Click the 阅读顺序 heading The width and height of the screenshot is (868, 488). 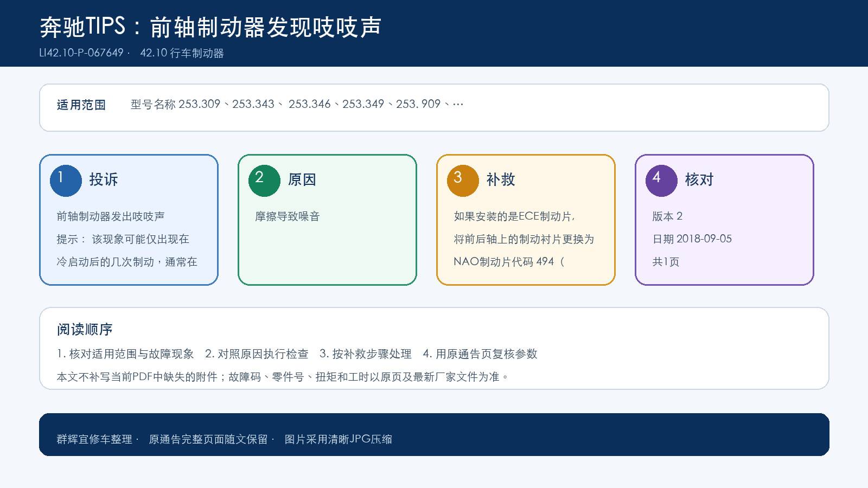(85, 329)
